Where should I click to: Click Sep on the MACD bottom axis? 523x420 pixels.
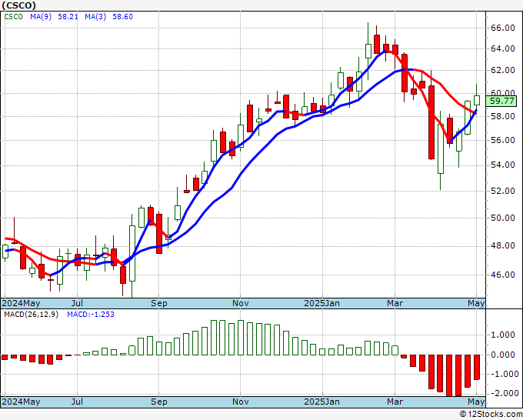click(x=158, y=402)
